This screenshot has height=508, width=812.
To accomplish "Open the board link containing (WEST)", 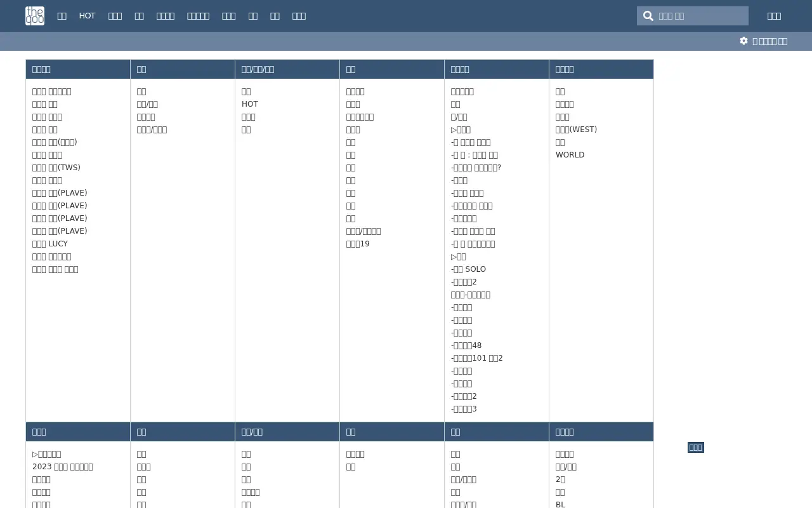I will [576, 130].
